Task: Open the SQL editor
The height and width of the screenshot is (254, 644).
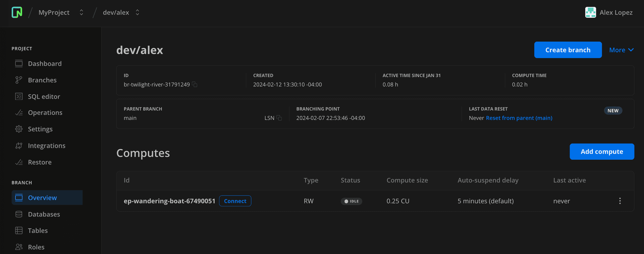Action: pos(44,97)
